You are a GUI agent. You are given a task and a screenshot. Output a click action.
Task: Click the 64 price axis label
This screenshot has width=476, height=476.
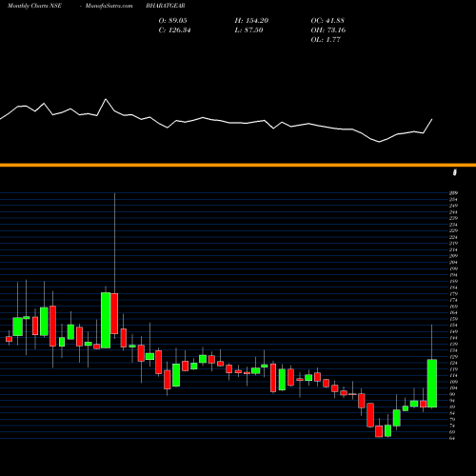click(x=452, y=438)
